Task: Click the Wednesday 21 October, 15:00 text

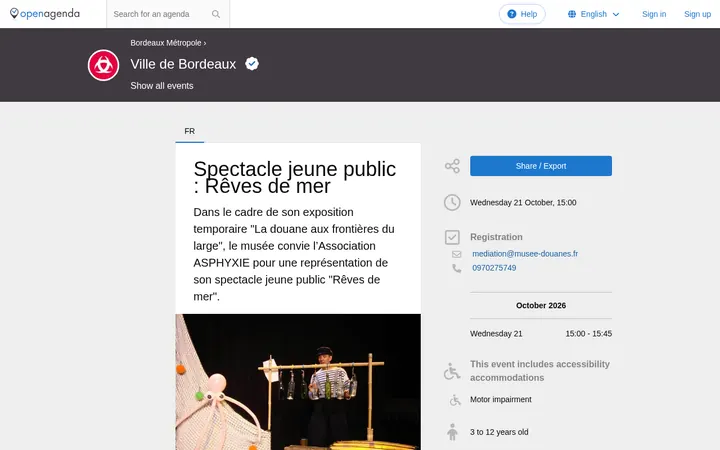Action: click(x=523, y=202)
